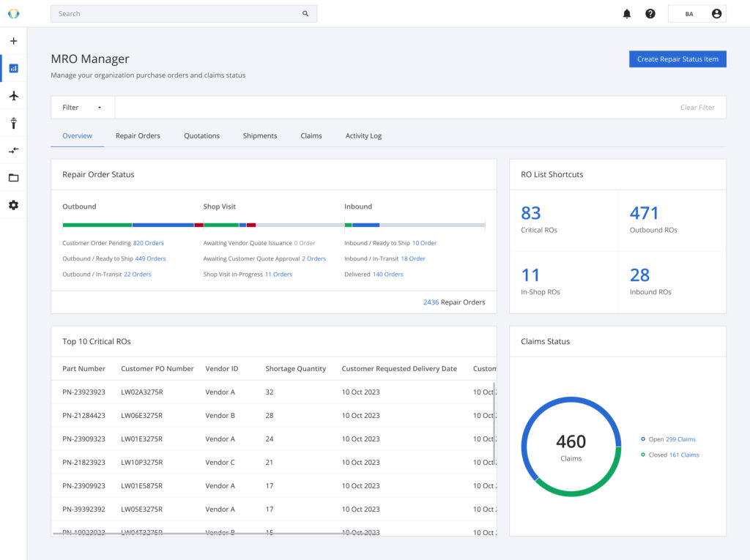
Task: Click the 299 Claims open link
Action: tap(680, 439)
